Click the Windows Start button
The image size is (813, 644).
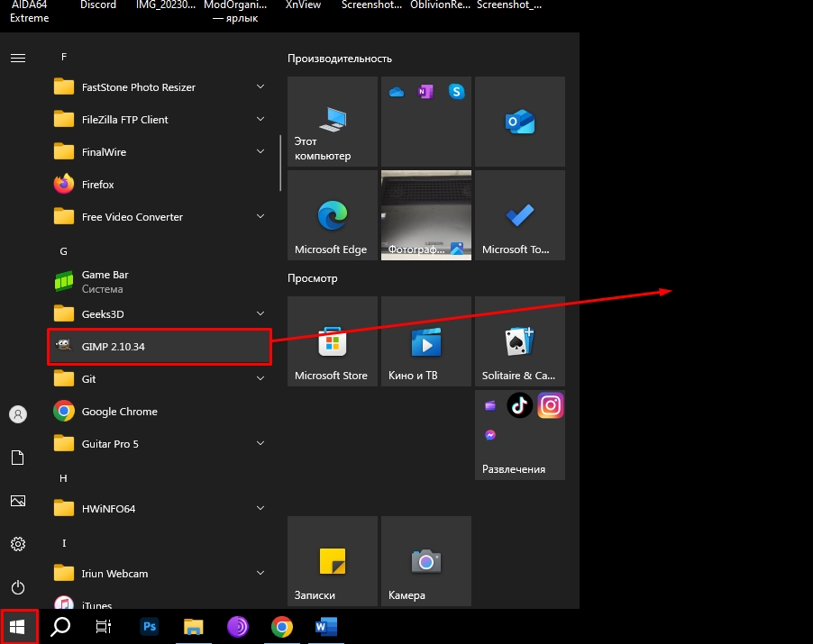pyautogui.click(x=18, y=627)
